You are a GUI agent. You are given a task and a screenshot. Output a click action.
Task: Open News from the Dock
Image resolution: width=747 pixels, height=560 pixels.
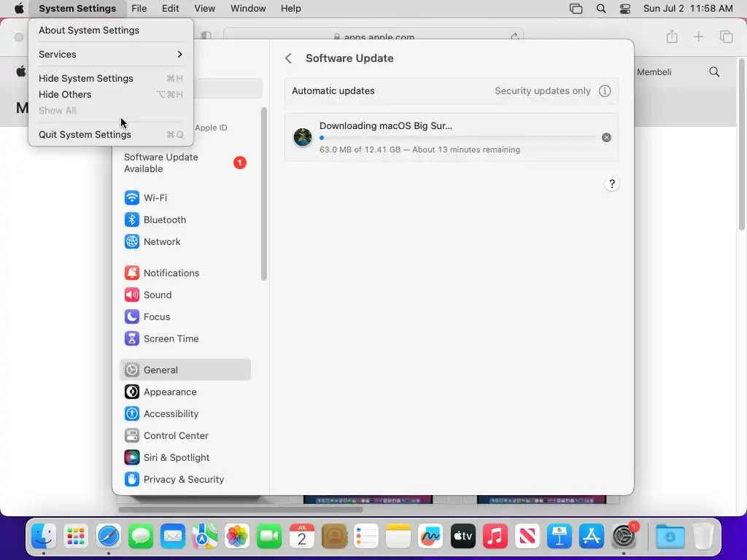click(x=527, y=537)
